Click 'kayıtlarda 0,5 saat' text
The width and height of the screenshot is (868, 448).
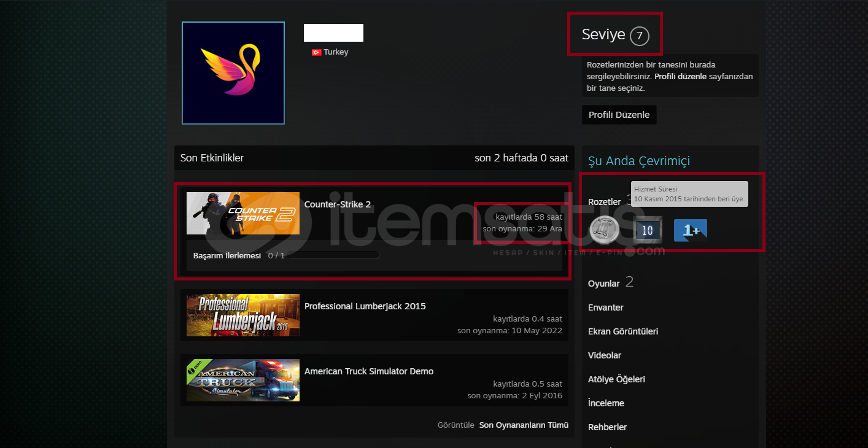(x=527, y=384)
